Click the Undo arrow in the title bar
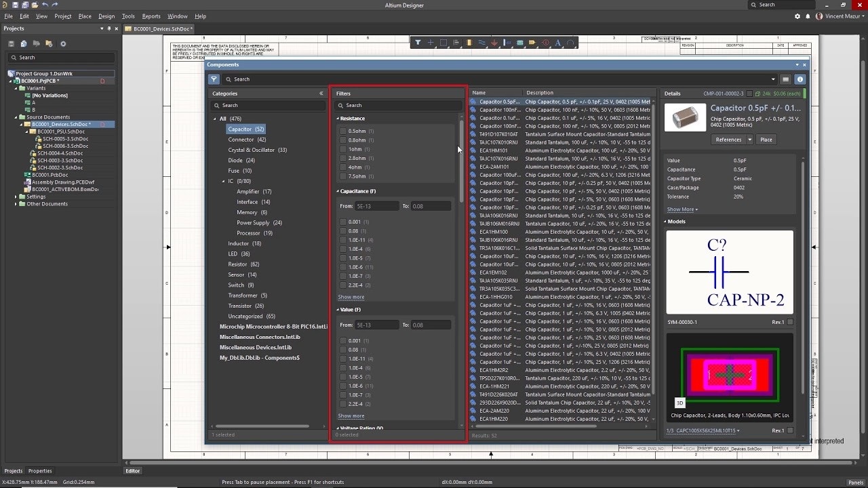868x488 pixels. (x=45, y=5)
